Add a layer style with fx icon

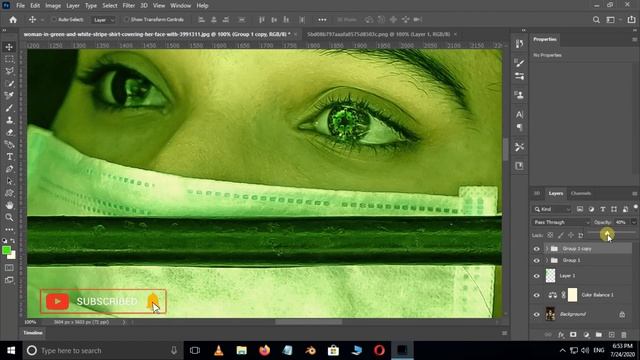(561, 335)
